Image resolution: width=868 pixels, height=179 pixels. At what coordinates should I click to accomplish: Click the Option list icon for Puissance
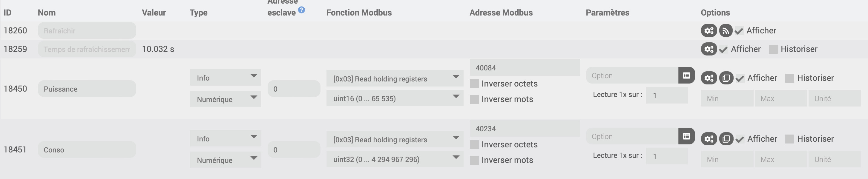[x=686, y=75]
